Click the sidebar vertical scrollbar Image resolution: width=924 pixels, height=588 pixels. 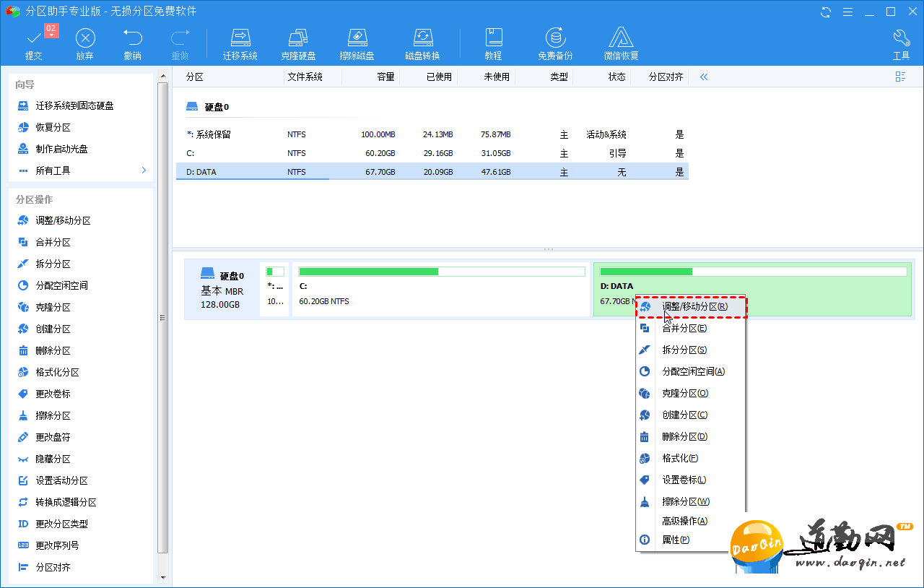(x=162, y=318)
